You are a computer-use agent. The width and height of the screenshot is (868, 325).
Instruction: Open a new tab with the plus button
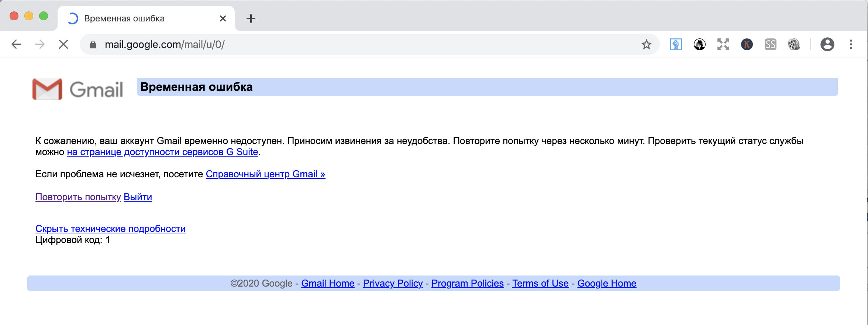point(251,18)
